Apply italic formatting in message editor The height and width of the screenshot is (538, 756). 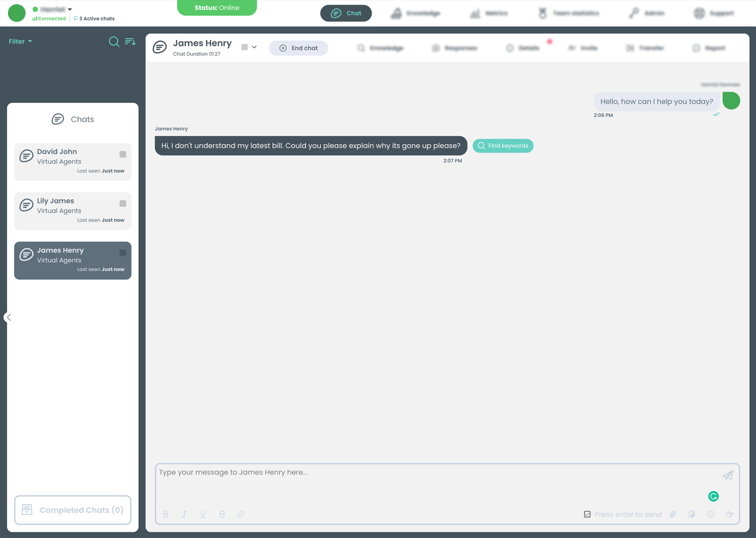pos(184,514)
